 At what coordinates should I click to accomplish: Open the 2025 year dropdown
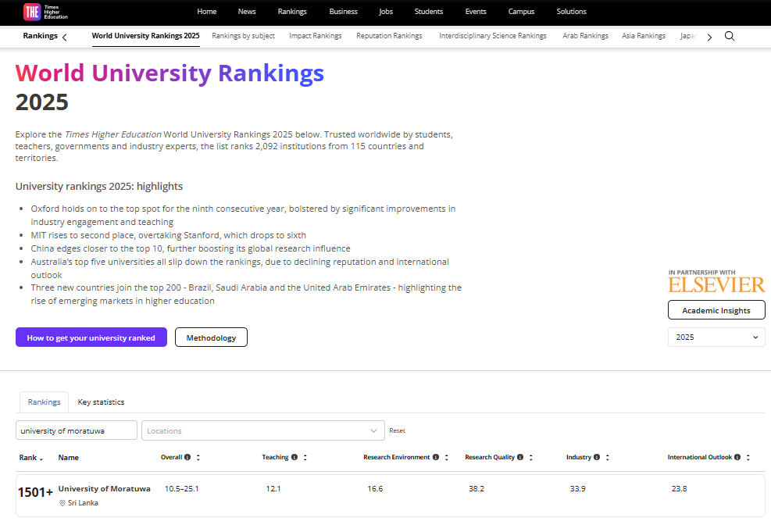[x=716, y=337]
